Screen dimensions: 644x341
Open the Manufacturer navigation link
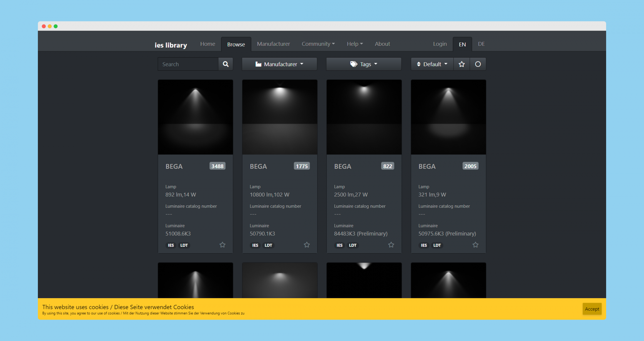(x=273, y=44)
